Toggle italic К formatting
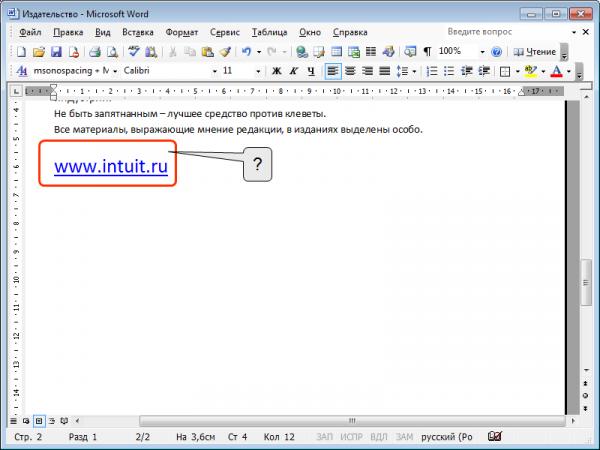 click(x=293, y=71)
